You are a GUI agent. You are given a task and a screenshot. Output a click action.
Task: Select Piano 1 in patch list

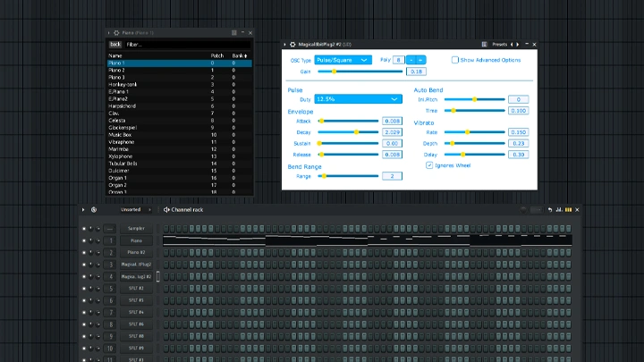coord(180,63)
